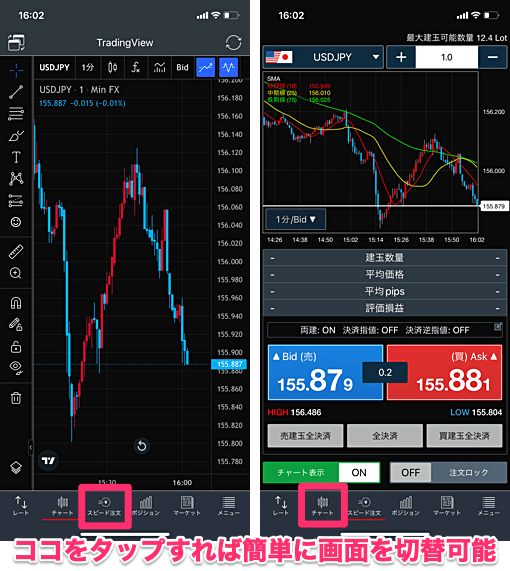
Task: Open ポジション tab in left screen
Action: pos(146,506)
